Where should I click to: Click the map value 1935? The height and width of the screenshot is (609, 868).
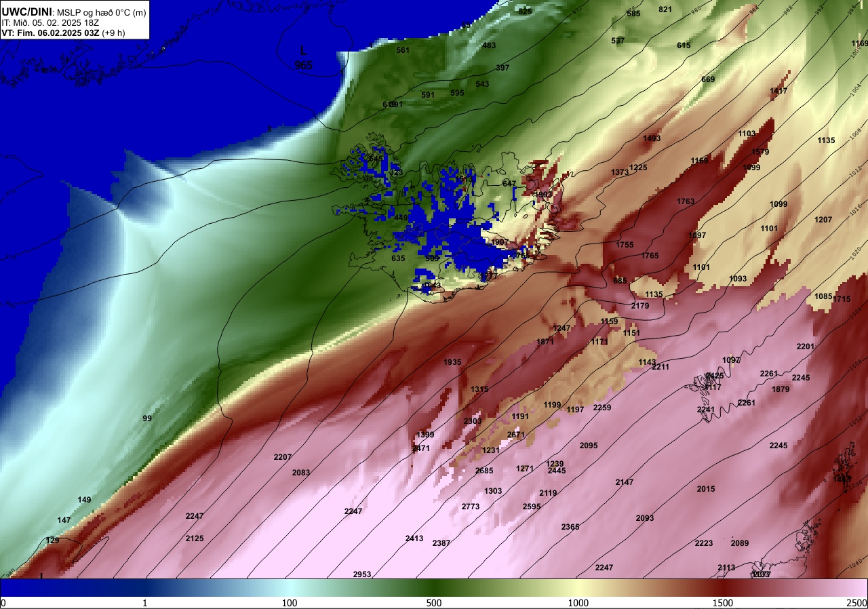(452, 362)
